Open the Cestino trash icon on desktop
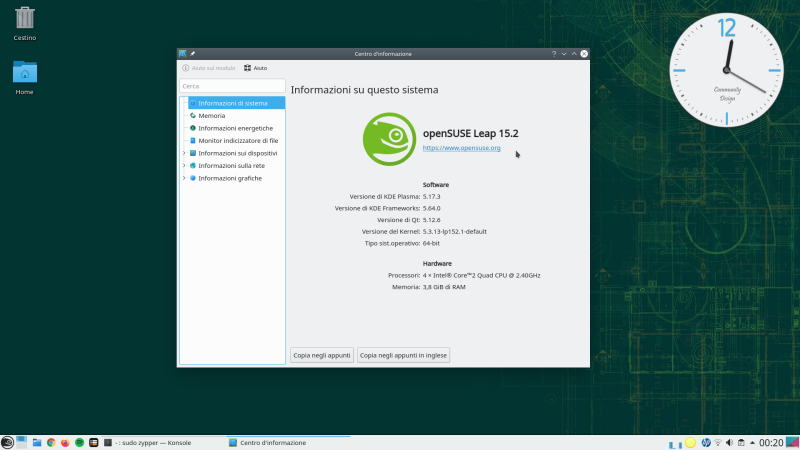800x450 pixels. pyautogui.click(x=24, y=23)
